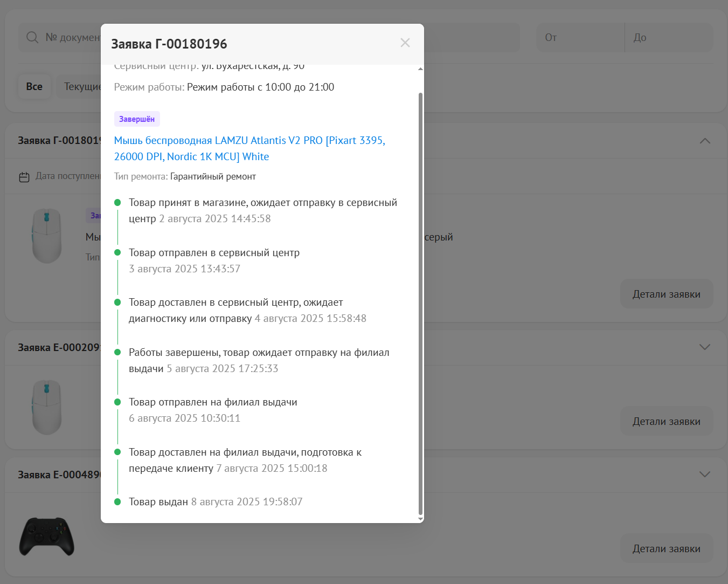Click the magnifier search icon
728x584 pixels.
click(32, 37)
